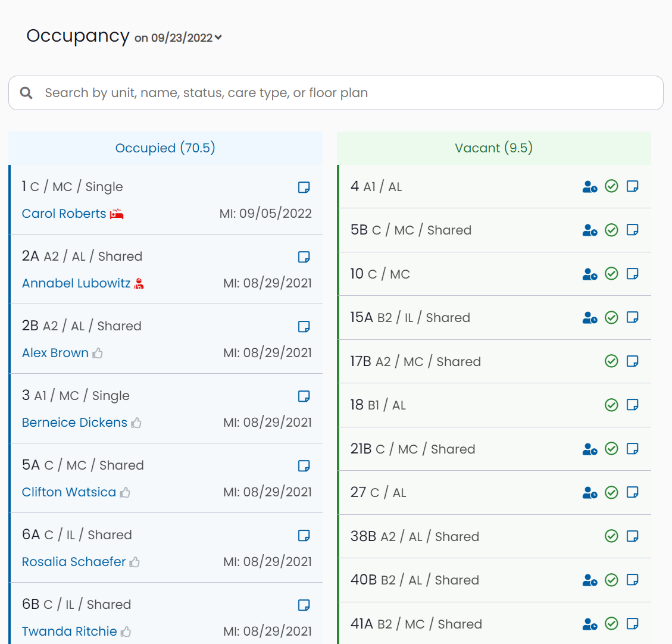Click person-clock icon for unit 40B
This screenshot has width=672, height=644.
[590, 580]
